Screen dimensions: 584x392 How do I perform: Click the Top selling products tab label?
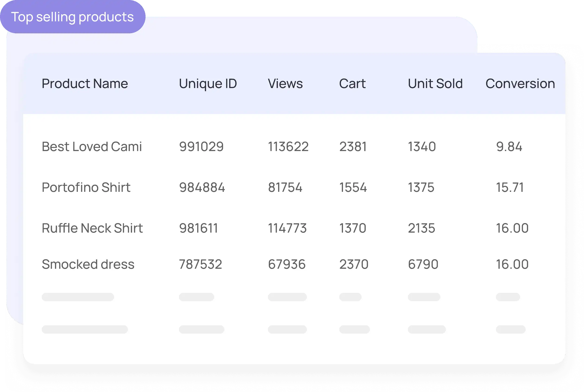click(x=73, y=17)
